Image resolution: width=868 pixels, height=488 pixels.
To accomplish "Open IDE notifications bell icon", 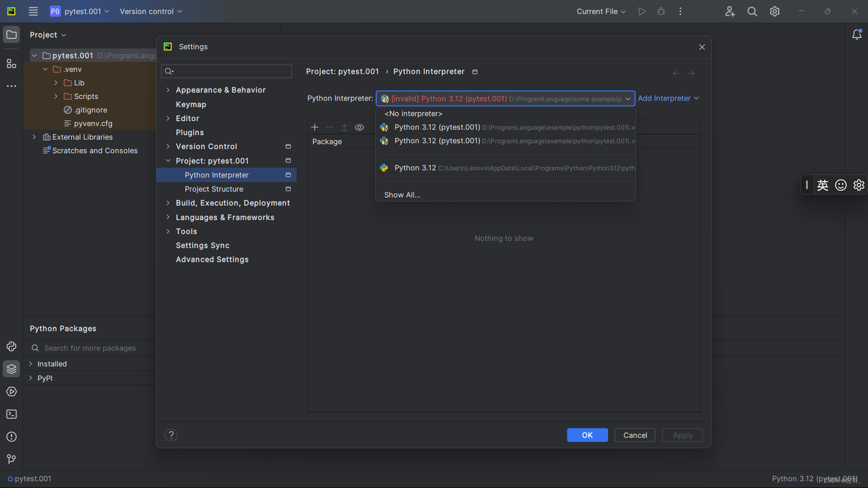I will [x=857, y=35].
